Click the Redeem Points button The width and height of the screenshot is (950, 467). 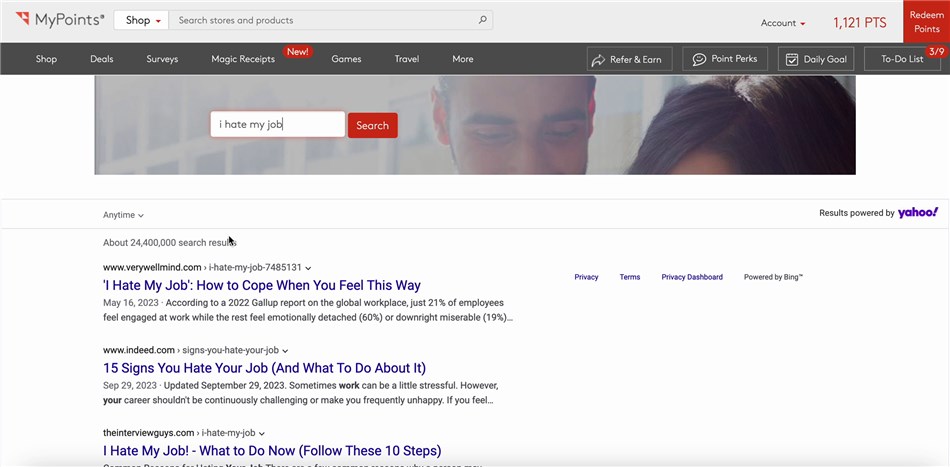coord(926,22)
